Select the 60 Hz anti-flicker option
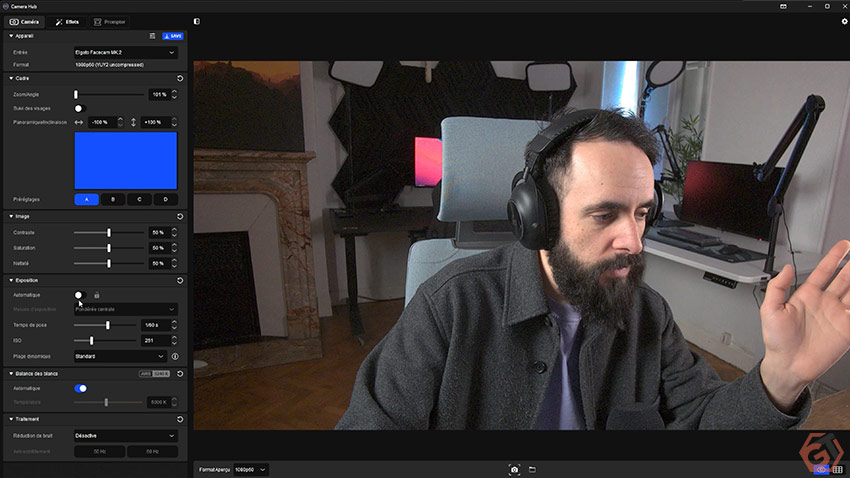Screen dimensions: 850x478 (152, 451)
